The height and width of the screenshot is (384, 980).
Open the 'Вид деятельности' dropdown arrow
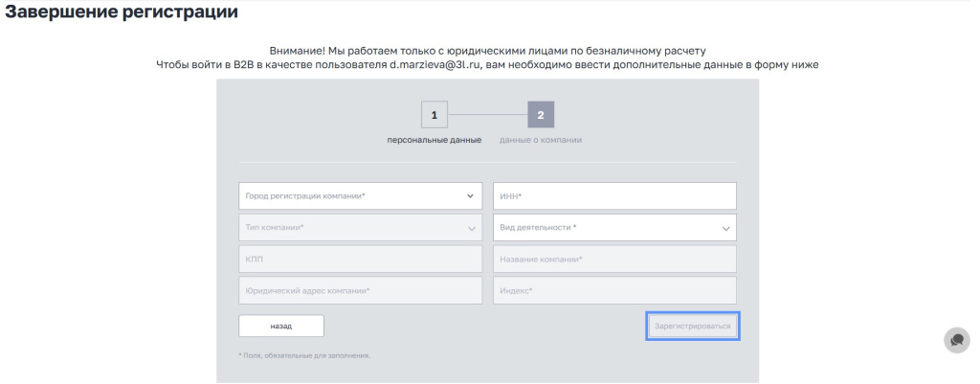[724, 228]
